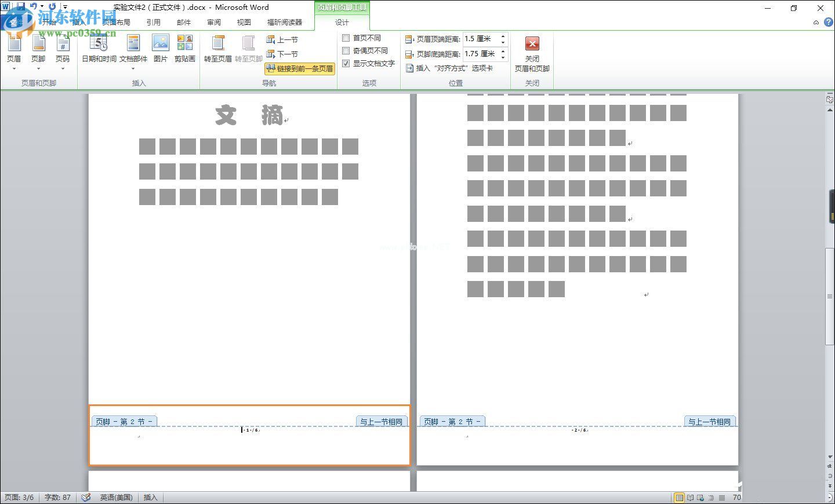Open the 审阅 ribbon tab
Viewport: 835px width, 504px height.
coord(214,22)
